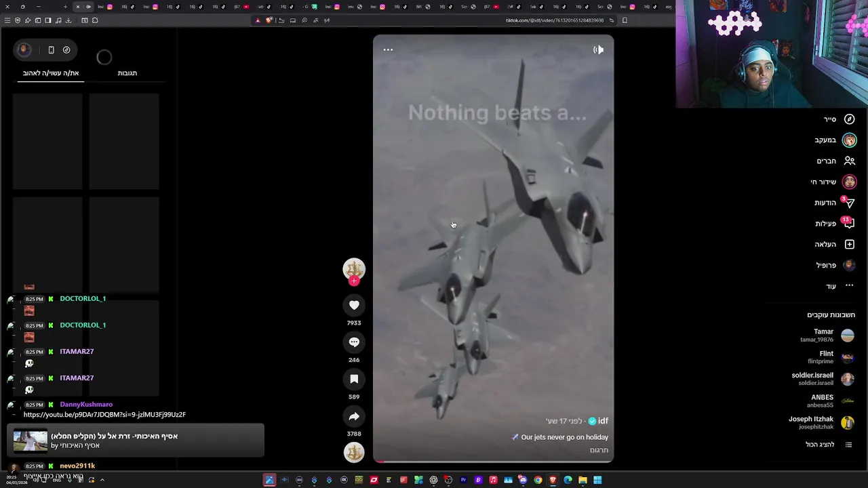The image size is (868, 488).
Task: Open followed account Joseph Itzhak
Action: (x=821, y=422)
